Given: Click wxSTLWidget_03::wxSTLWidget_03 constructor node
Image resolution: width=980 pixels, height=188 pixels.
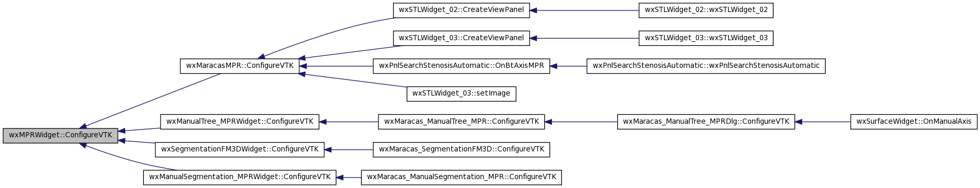Looking at the screenshot, I should tap(706, 38).
